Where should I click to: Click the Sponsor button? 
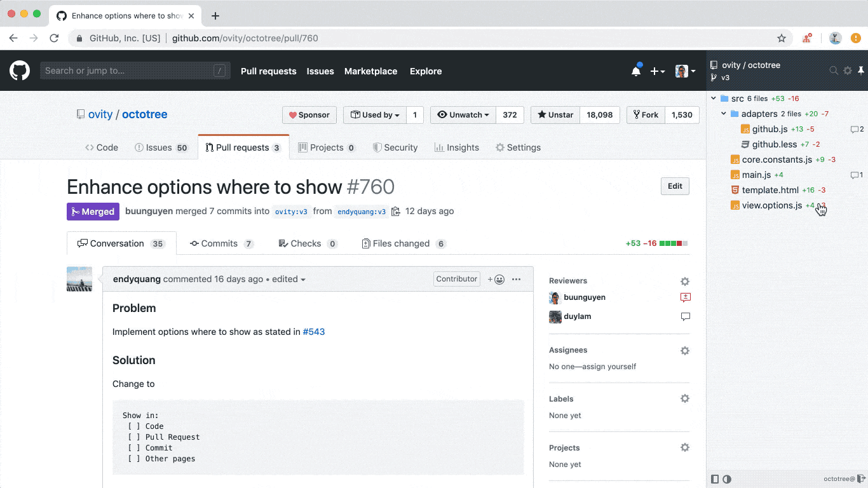pos(309,115)
